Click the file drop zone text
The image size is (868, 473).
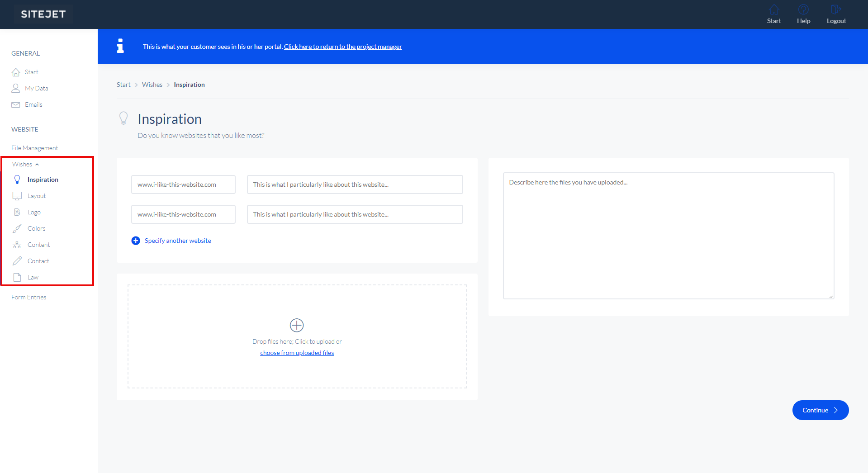[297, 341]
